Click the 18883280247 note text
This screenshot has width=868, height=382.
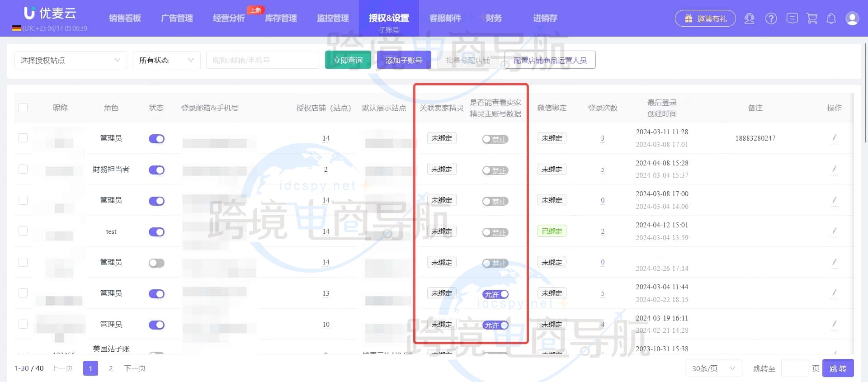click(x=755, y=138)
